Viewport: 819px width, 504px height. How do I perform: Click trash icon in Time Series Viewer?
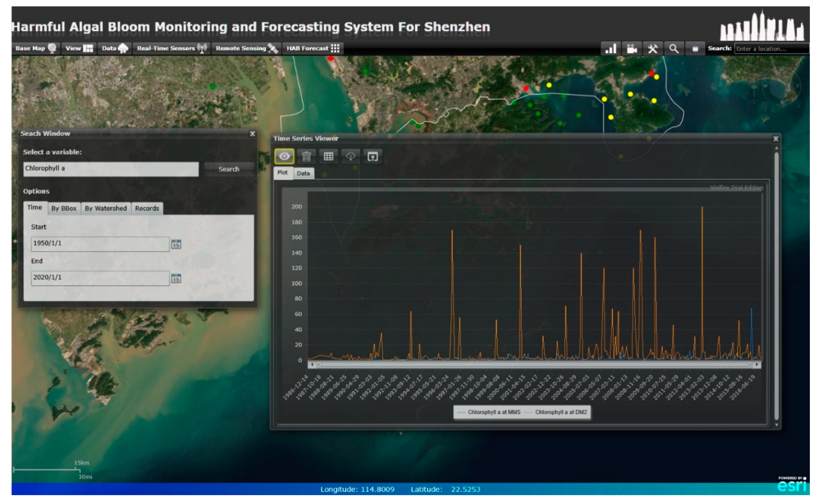pyautogui.click(x=306, y=156)
